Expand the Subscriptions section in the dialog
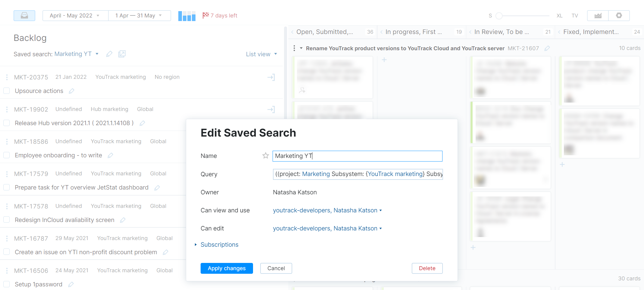644x290 pixels. point(219,245)
